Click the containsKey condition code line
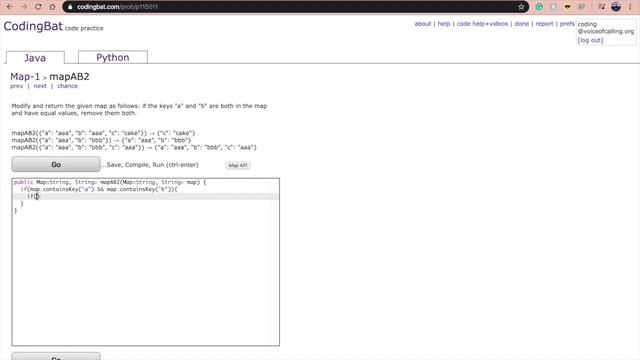This screenshot has width=640, height=360. [99, 189]
